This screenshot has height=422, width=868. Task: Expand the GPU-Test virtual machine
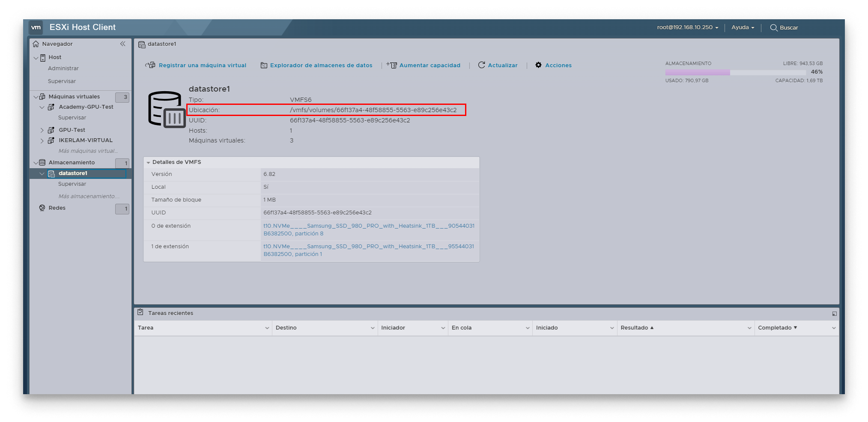click(42, 130)
